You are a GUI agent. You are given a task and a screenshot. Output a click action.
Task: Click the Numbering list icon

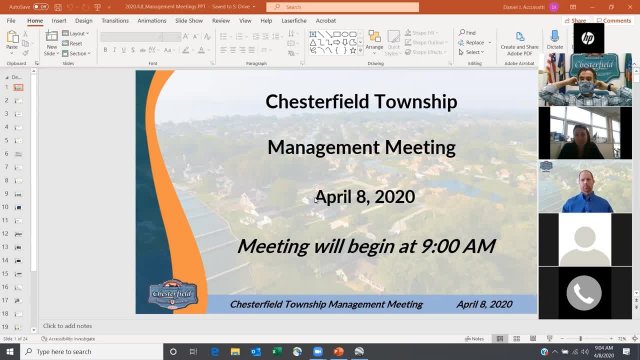[240, 36]
